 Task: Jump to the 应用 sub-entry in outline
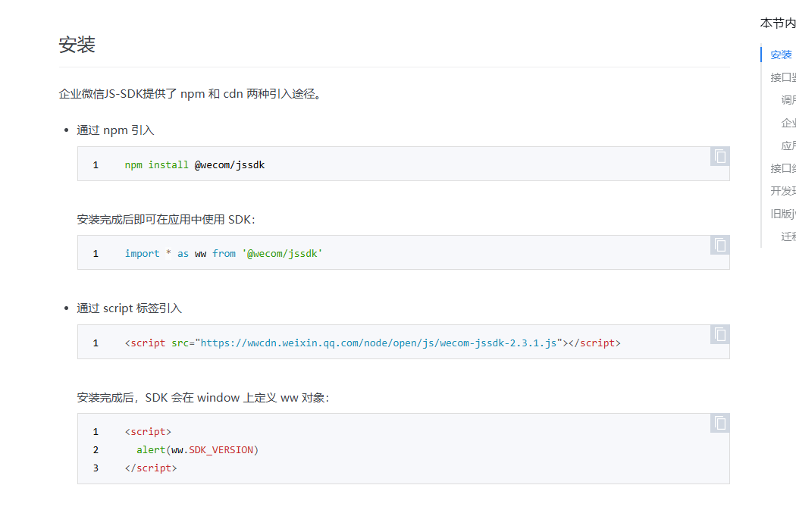(788, 146)
